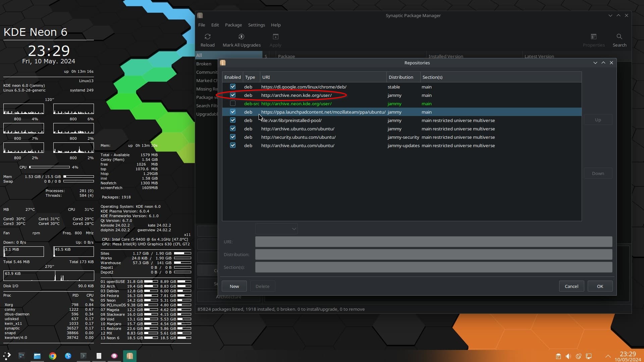Open the File menu

[202, 25]
